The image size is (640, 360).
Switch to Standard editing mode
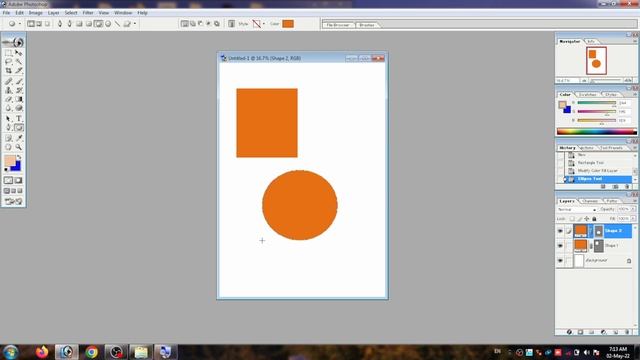pos(8,180)
